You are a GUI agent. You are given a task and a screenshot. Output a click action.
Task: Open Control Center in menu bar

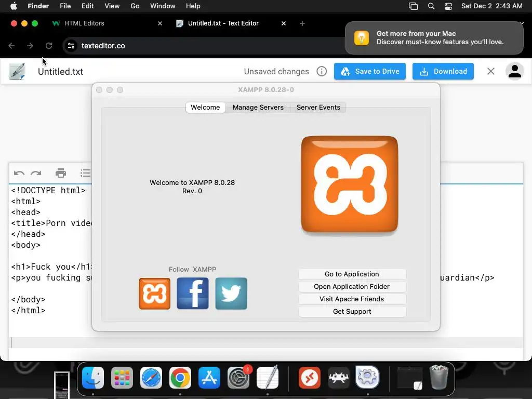[448, 6]
